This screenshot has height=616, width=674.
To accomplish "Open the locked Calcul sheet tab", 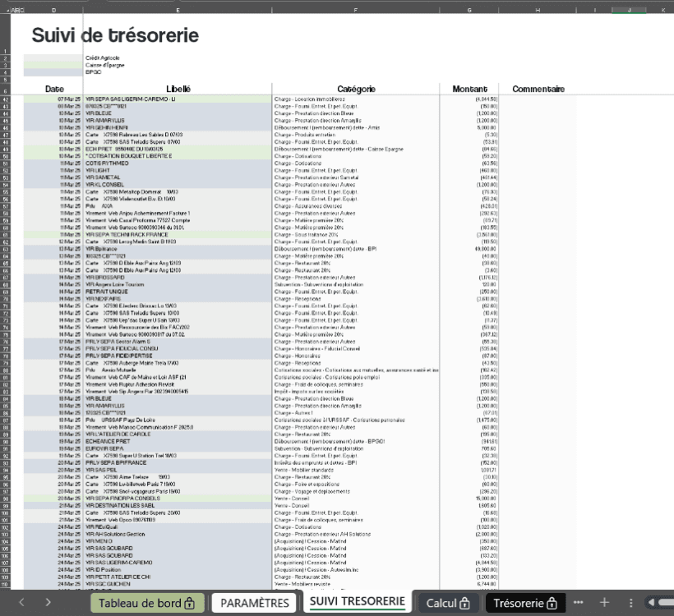I will [x=447, y=603].
